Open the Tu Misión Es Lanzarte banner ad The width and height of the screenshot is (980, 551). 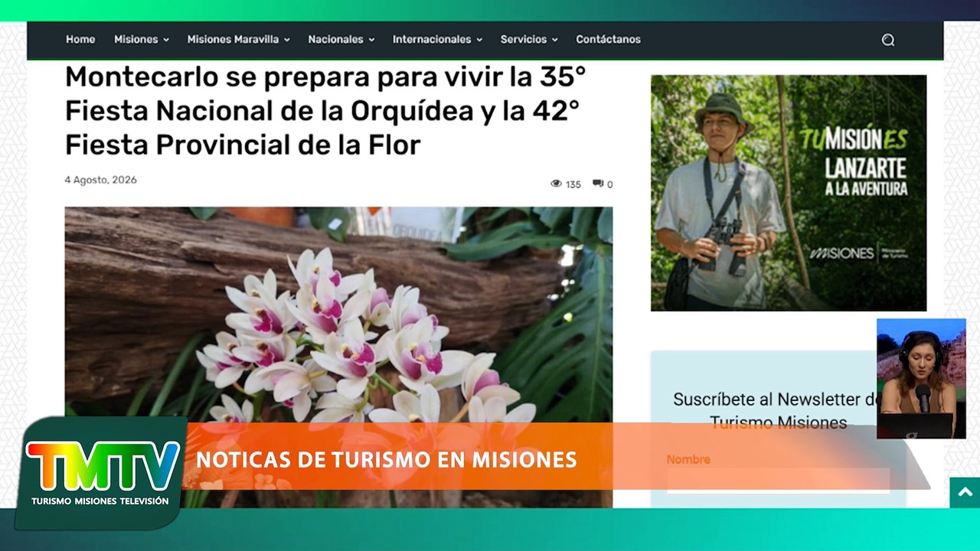pyautogui.click(x=789, y=193)
